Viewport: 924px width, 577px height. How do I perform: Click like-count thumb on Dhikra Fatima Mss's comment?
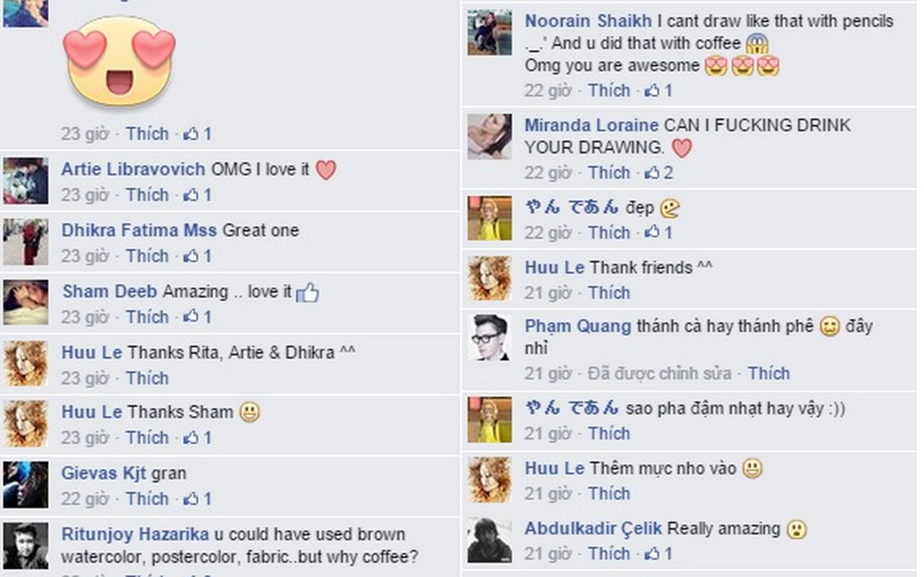(191, 256)
